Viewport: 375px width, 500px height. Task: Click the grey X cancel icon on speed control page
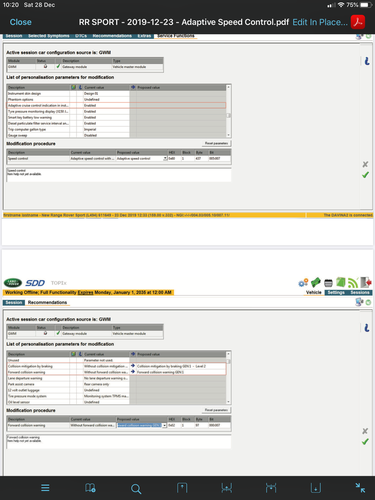tap(365, 164)
